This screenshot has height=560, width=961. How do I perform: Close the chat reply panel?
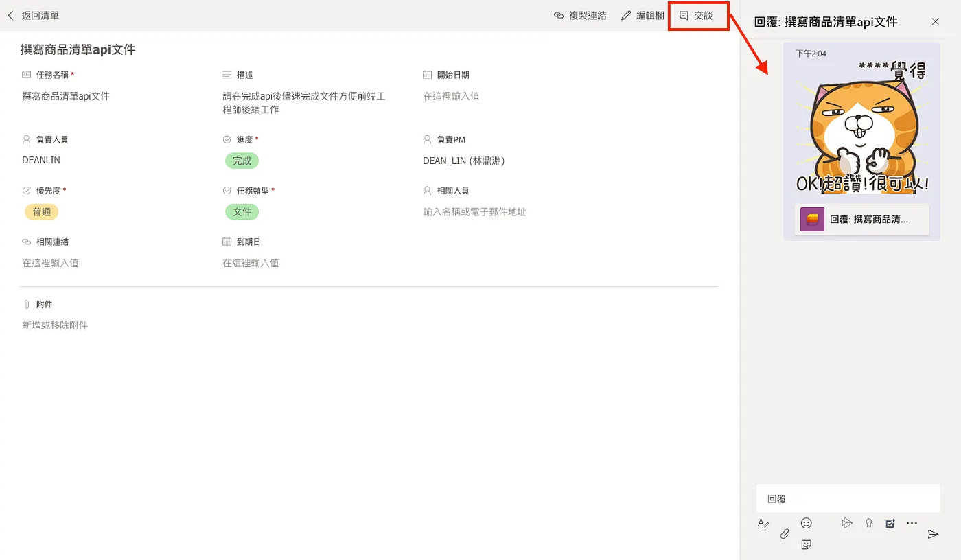pos(936,21)
